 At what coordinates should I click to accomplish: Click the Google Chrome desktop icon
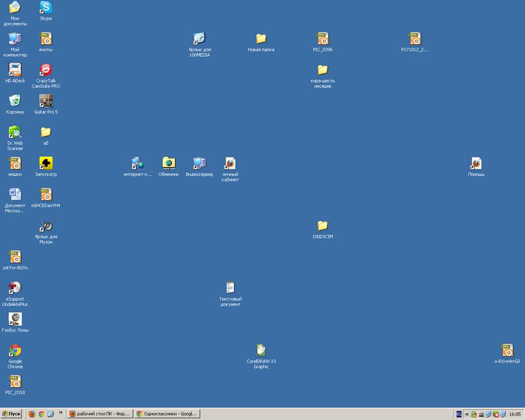coord(15,351)
